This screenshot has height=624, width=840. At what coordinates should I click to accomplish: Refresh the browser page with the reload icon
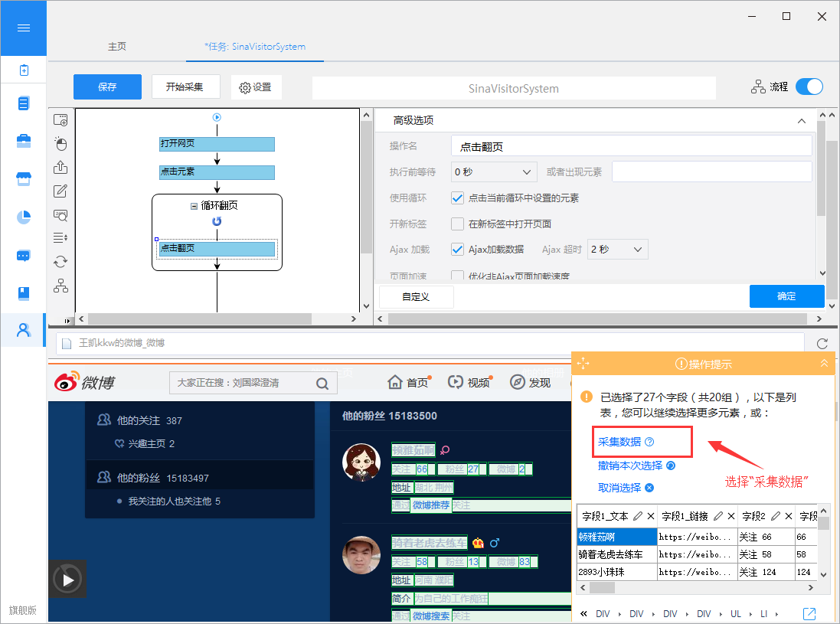[x=822, y=343]
